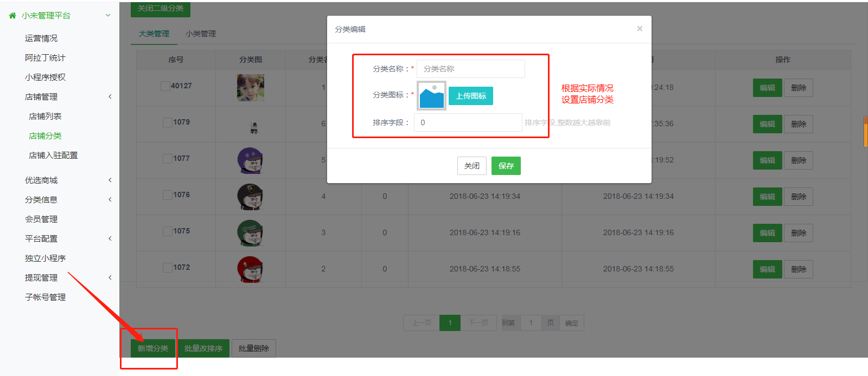Open the baby photo thumbnail in row 40127

point(250,88)
